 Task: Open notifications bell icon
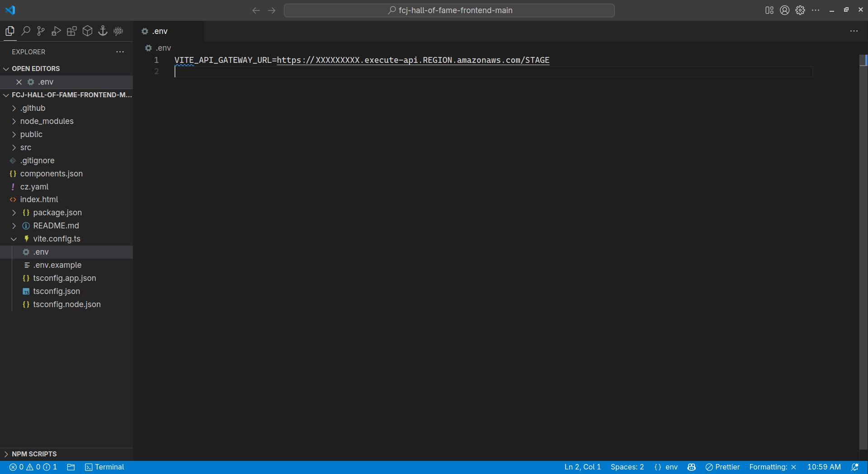[855, 467]
